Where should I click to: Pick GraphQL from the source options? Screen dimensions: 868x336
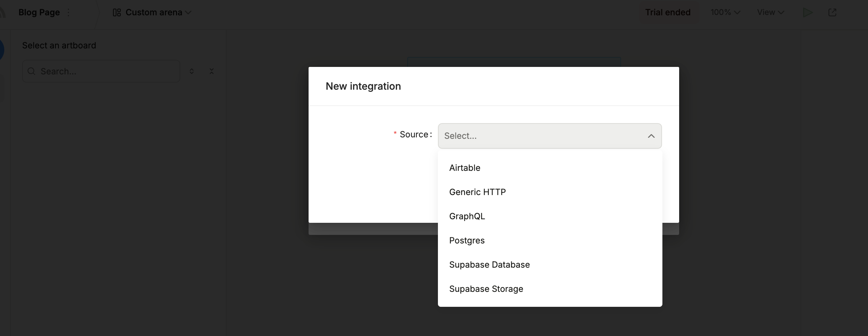[467, 216]
